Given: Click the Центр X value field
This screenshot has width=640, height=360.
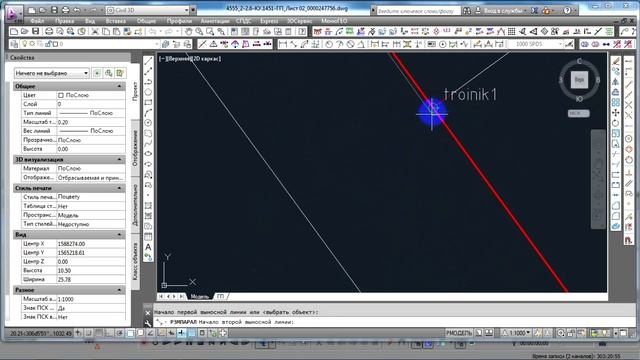Looking at the screenshot, I should coord(91,244).
